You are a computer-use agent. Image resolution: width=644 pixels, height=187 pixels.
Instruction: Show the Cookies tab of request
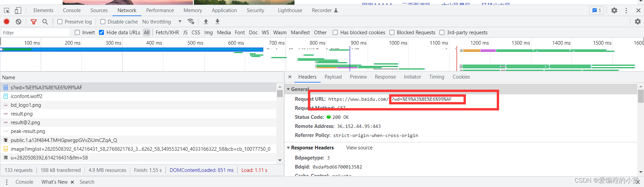[461, 77]
